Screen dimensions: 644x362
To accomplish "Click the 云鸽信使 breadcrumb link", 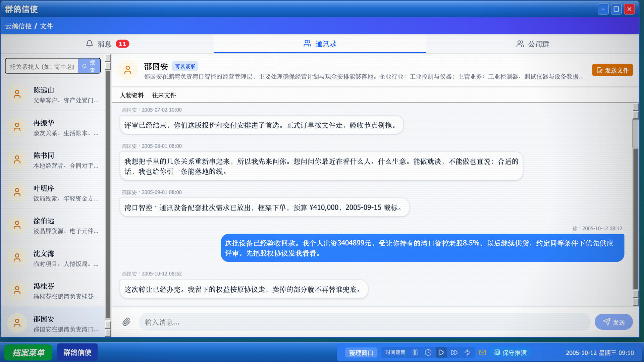I will 18,26.
